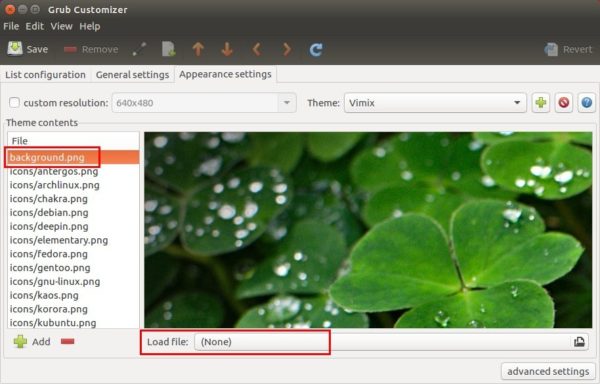Screen dimensions: 600x384
Task: Open the File menu
Action: pyautogui.click(x=11, y=26)
